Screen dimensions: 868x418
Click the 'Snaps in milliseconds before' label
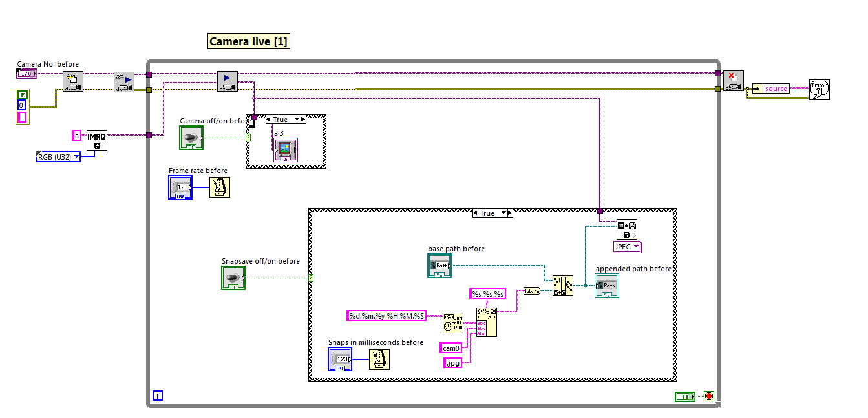tap(376, 342)
